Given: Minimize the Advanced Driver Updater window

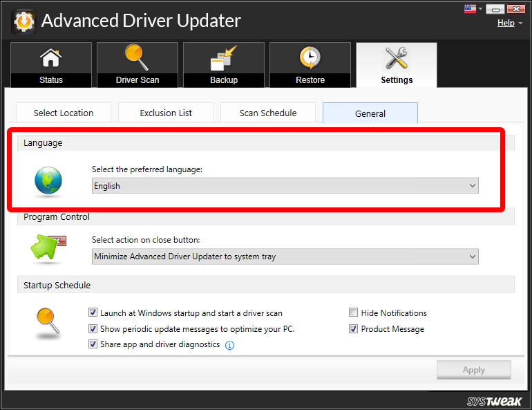Looking at the screenshot, I should pyautogui.click(x=495, y=9).
